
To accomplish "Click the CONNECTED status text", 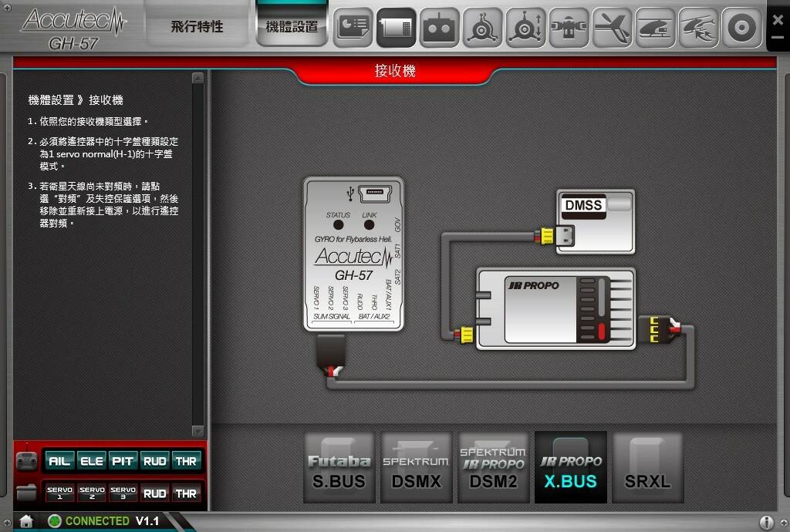I will (x=97, y=521).
